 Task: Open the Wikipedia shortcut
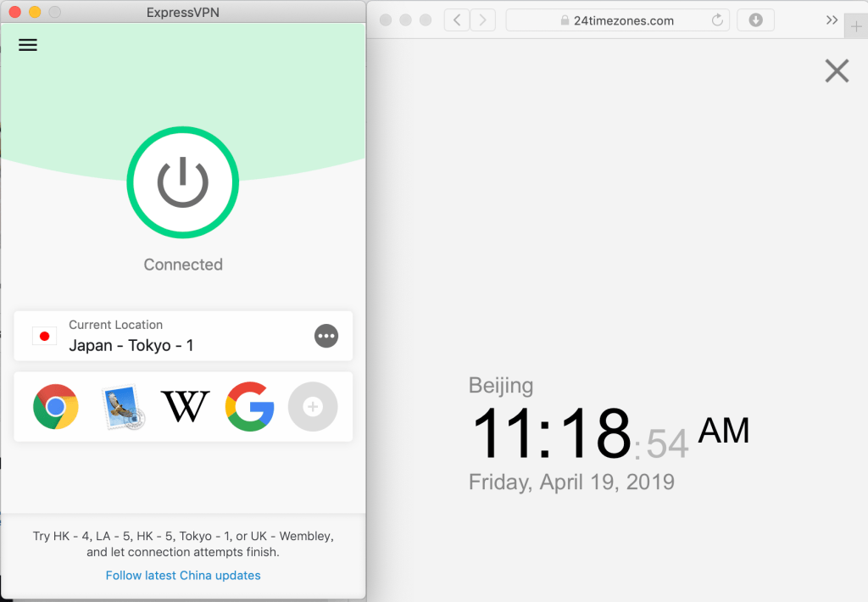pos(186,406)
